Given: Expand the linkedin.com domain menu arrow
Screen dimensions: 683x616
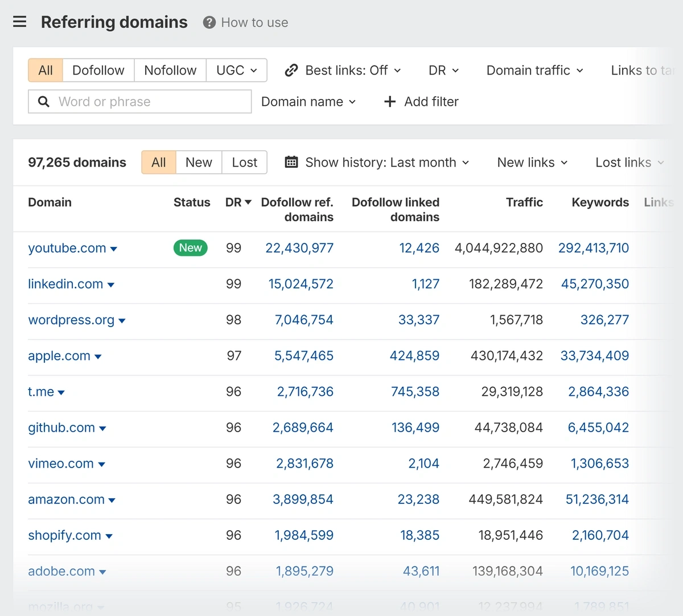Looking at the screenshot, I should click(111, 285).
